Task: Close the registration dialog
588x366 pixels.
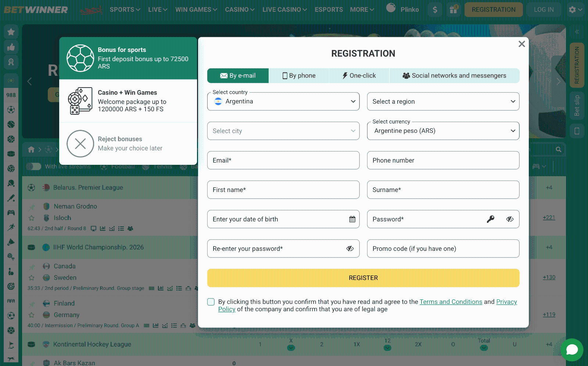Action: coord(521,44)
